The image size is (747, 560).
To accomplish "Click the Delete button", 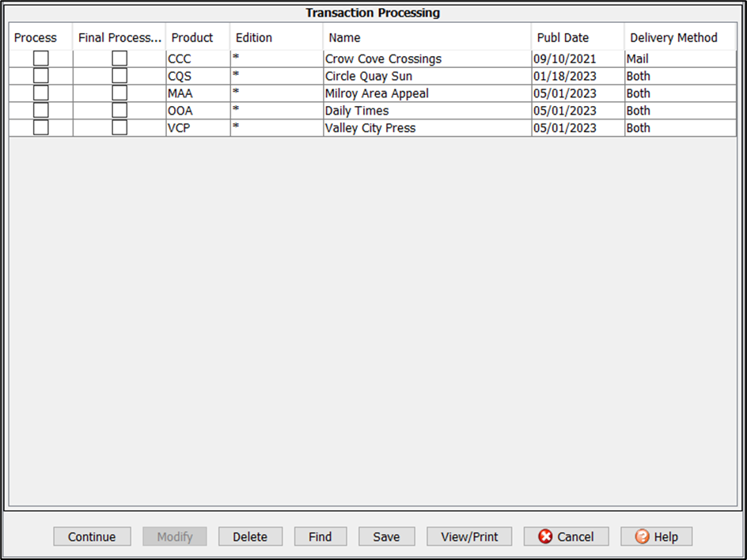I will [250, 537].
